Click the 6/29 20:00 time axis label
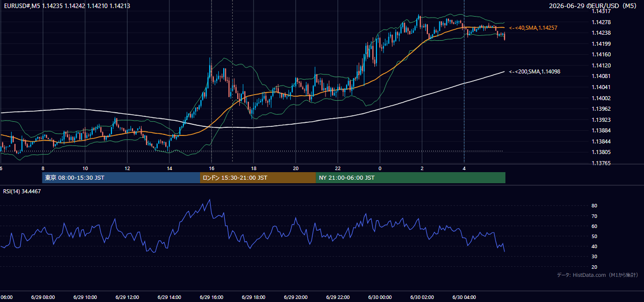 [x=295, y=297]
